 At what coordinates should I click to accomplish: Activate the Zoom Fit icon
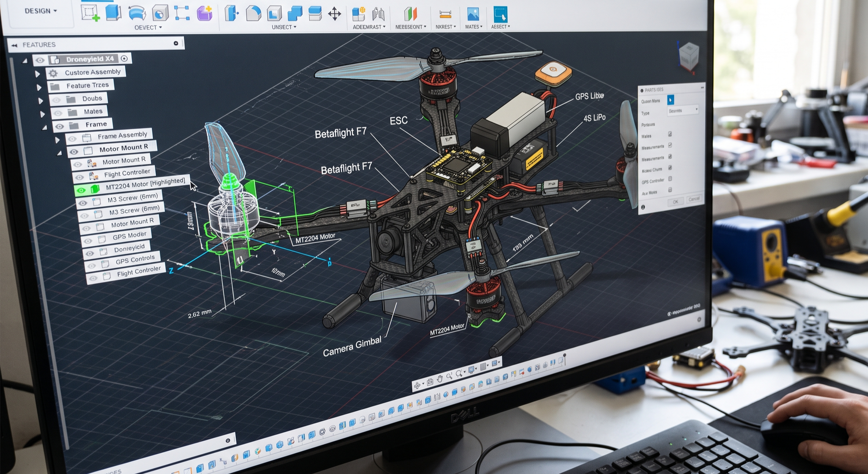tap(459, 373)
